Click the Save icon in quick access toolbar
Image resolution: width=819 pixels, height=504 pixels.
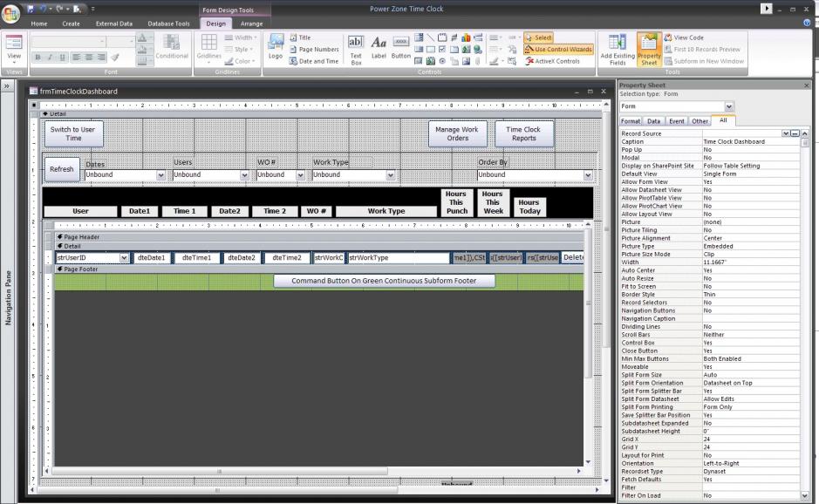click(x=31, y=9)
